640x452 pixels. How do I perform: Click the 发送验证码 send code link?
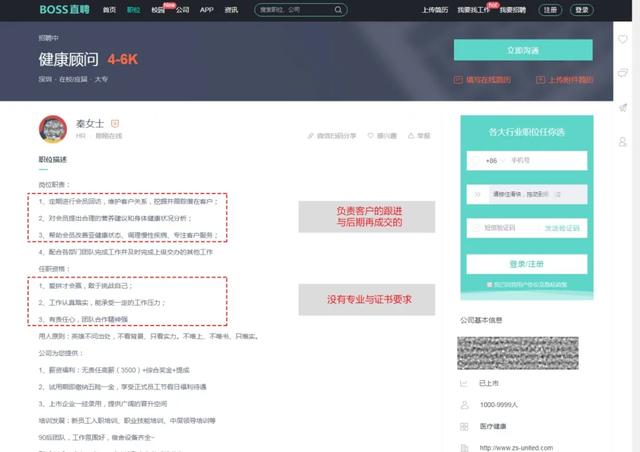click(562, 228)
